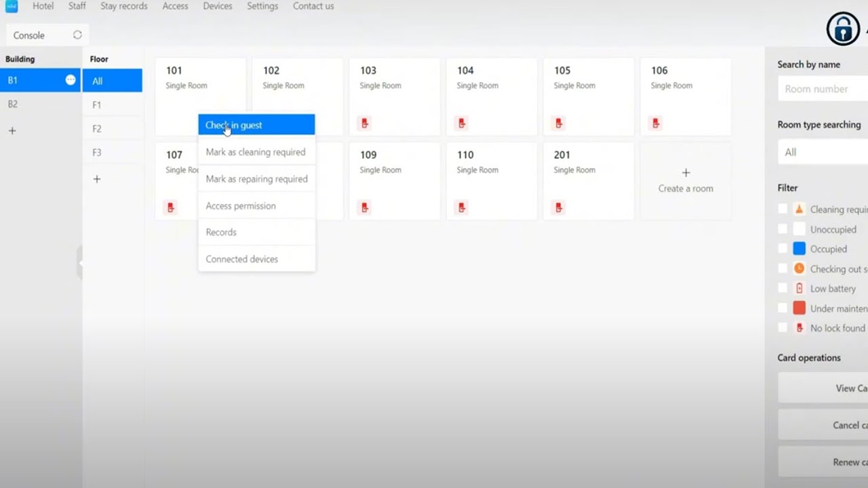Screen dimensions: 868x488
Task: Add a new building with the plus icon
Action: pyautogui.click(x=12, y=130)
